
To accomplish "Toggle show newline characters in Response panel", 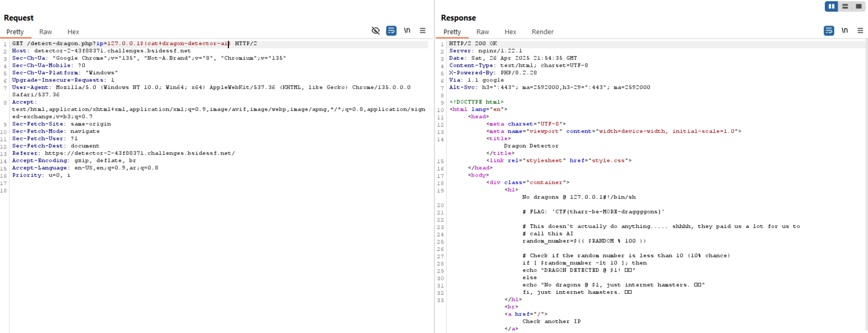I will click(x=845, y=31).
